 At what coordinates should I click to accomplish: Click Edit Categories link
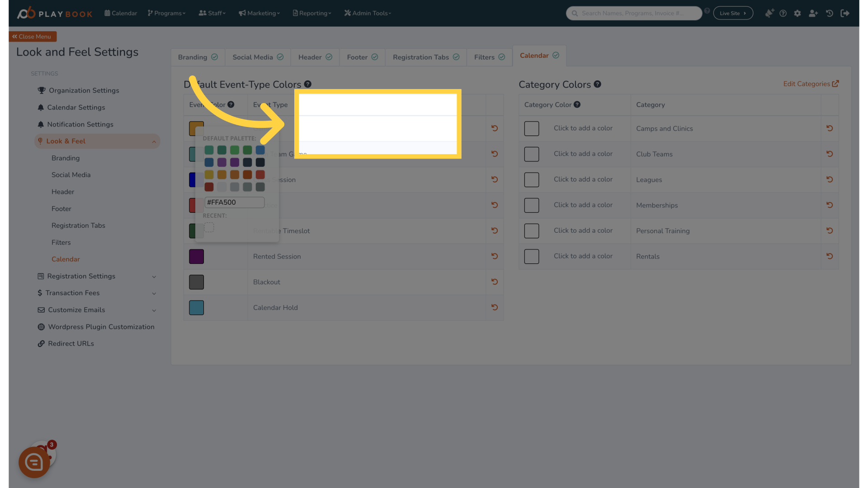point(811,84)
